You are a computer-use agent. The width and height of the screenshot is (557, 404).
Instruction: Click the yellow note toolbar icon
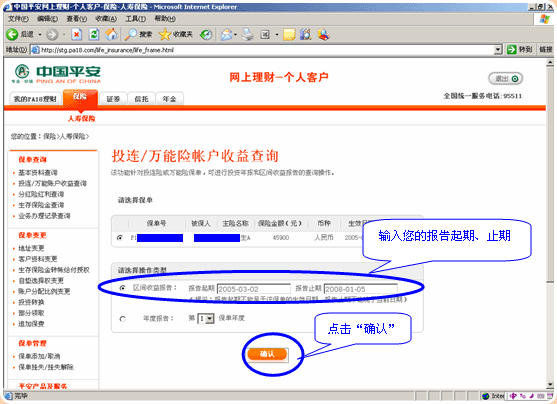[289, 34]
